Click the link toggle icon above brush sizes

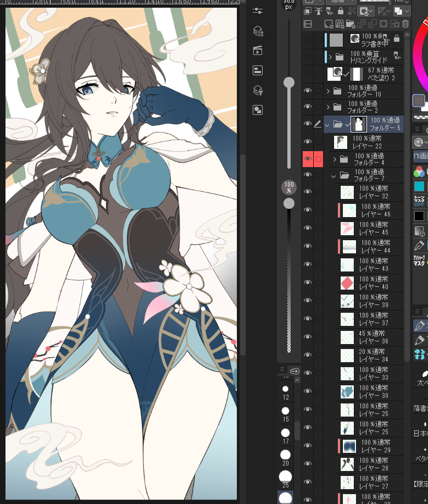click(294, 371)
